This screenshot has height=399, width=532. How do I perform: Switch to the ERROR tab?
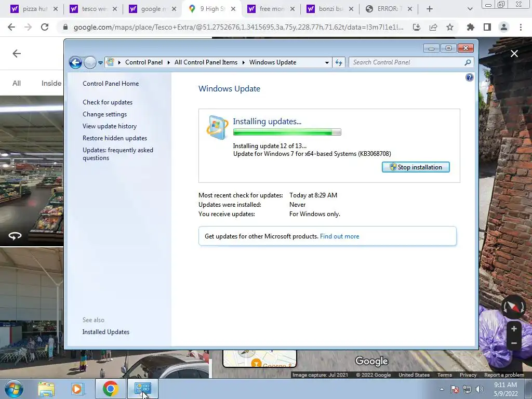point(389,9)
